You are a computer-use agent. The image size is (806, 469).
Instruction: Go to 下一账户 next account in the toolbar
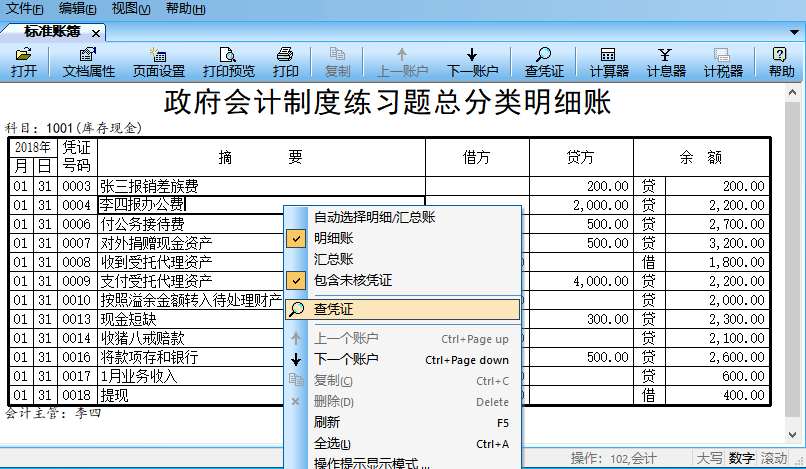472,62
